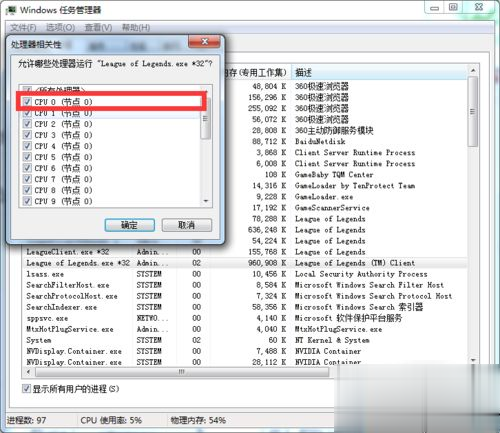The height and width of the screenshot is (433, 500).
Task: Click BaiduNetdisk description
Action: tap(320, 141)
